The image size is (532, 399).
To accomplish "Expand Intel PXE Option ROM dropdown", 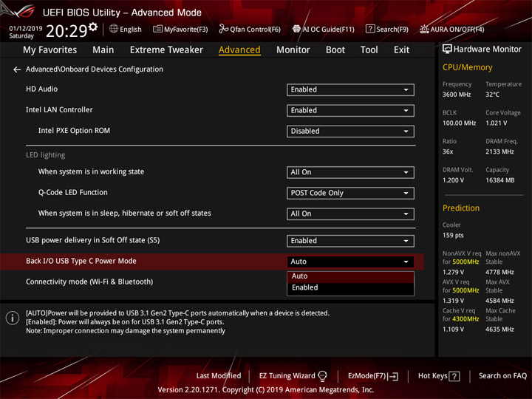I will click(x=350, y=131).
